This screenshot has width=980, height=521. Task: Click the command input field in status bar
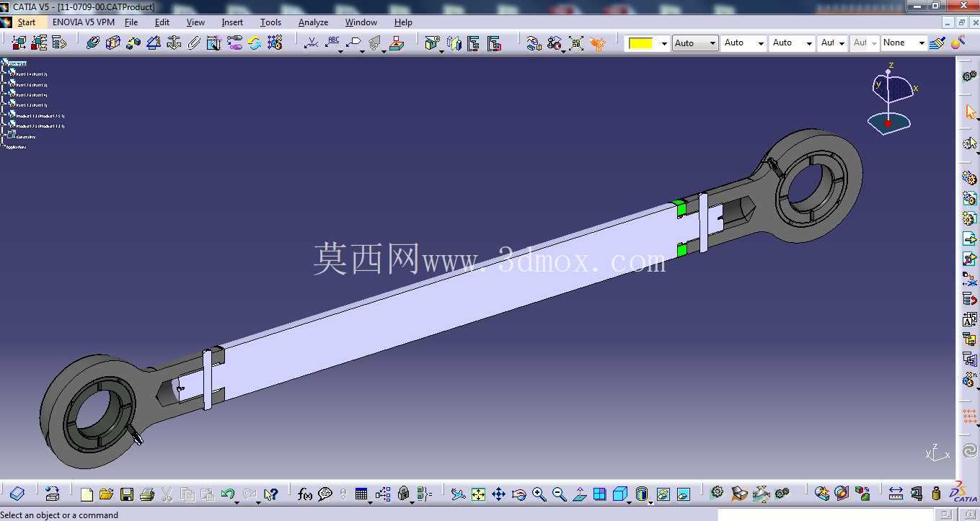(x=825, y=515)
